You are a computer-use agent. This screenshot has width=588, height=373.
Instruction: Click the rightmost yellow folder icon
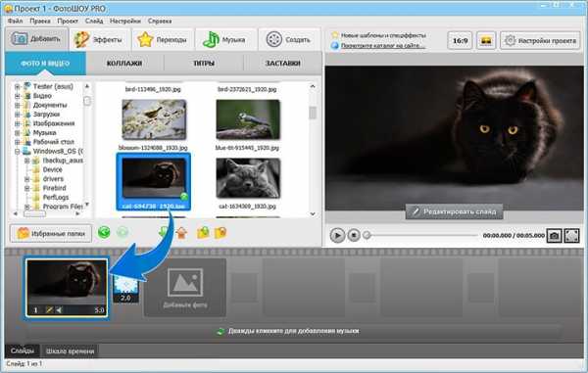click(x=220, y=233)
